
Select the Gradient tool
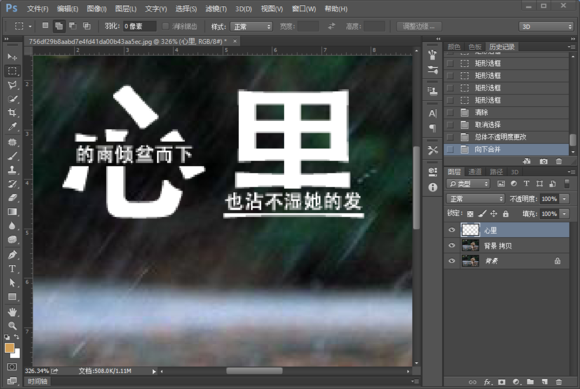[x=12, y=212]
